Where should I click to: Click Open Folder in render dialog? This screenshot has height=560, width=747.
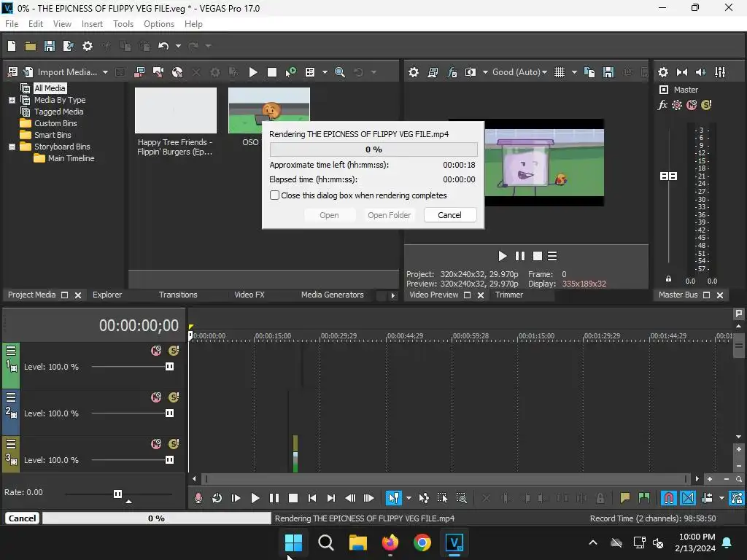click(390, 215)
